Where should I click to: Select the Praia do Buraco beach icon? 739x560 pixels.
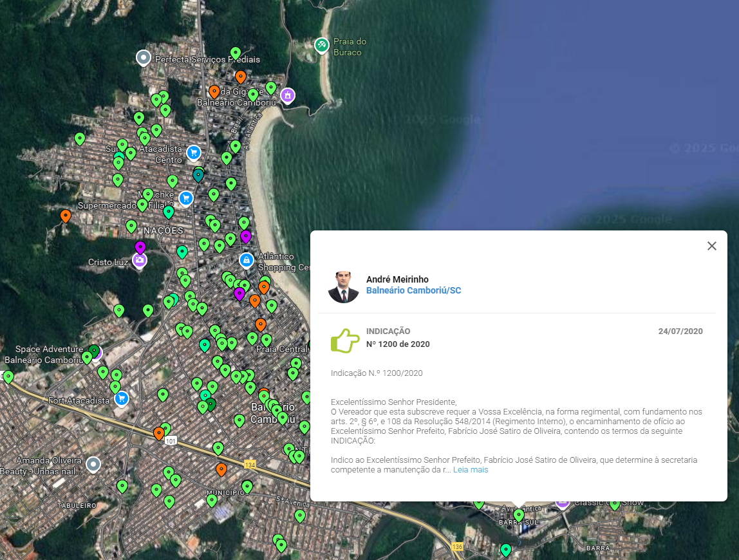321,45
